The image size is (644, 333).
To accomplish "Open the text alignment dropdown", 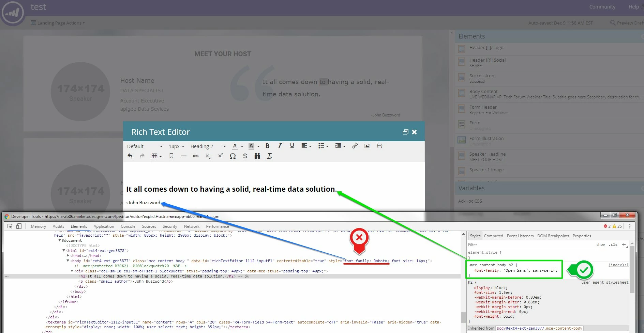I will tap(306, 146).
